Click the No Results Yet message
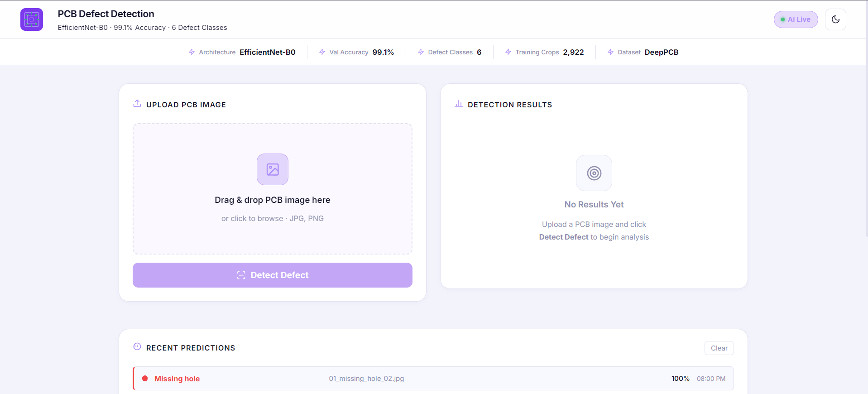 pos(594,205)
